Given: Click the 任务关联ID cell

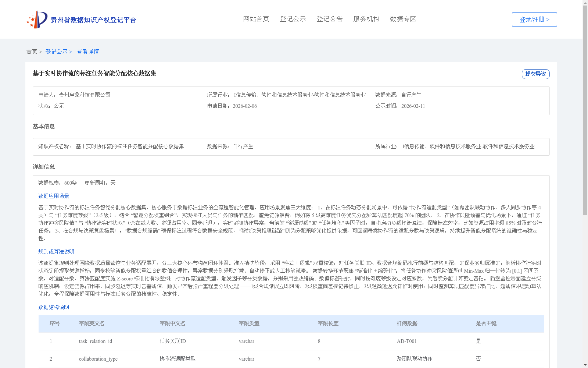Looking at the screenshot, I should coord(173,341).
